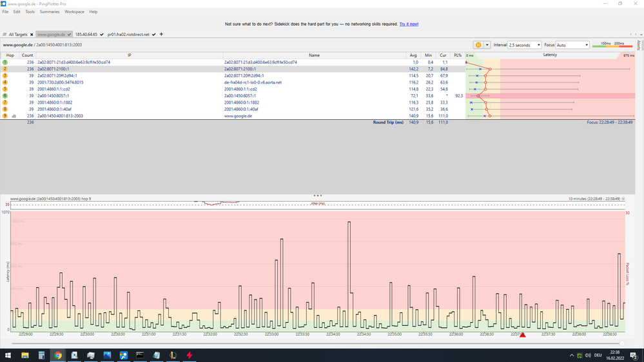
Task: Sort by the Name column header
Action: pos(314,55)
